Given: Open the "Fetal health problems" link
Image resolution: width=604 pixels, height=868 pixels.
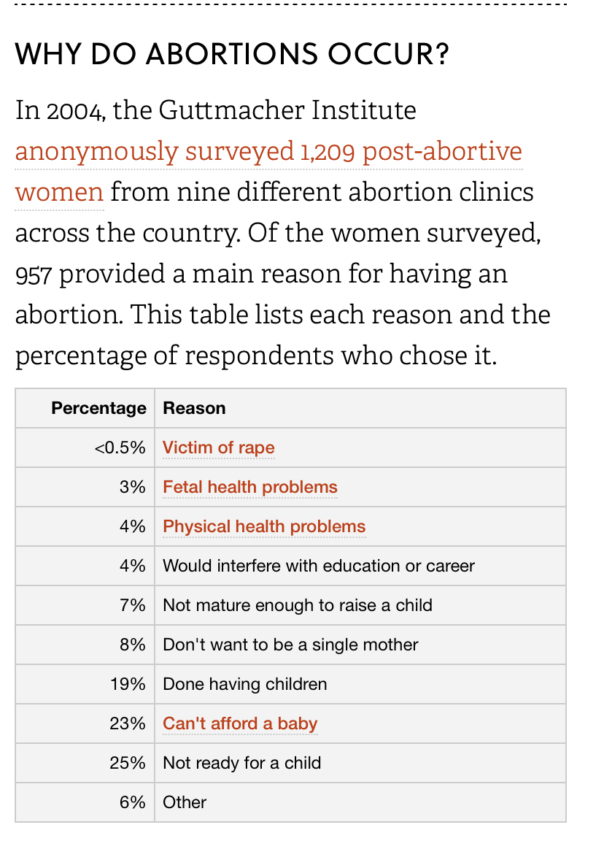Looking at the screenshot, I should tap(250, 487).
